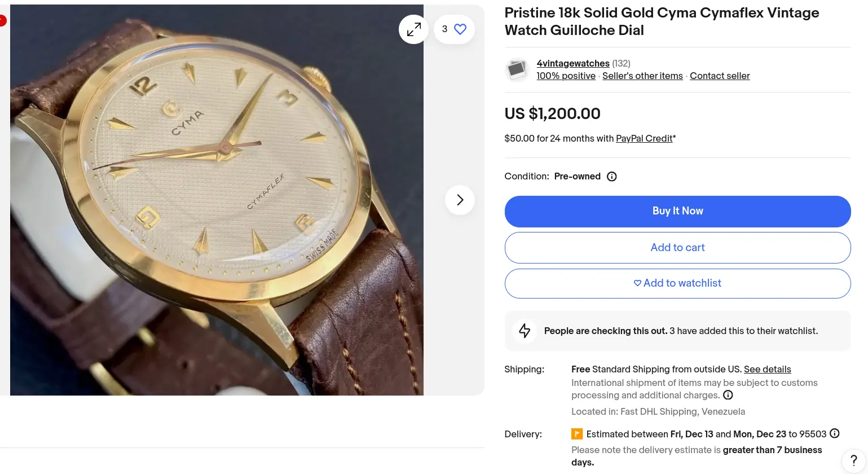Add this item to watchlist
868x474 pixels.
pyautogui.click(x=677, y=283)
